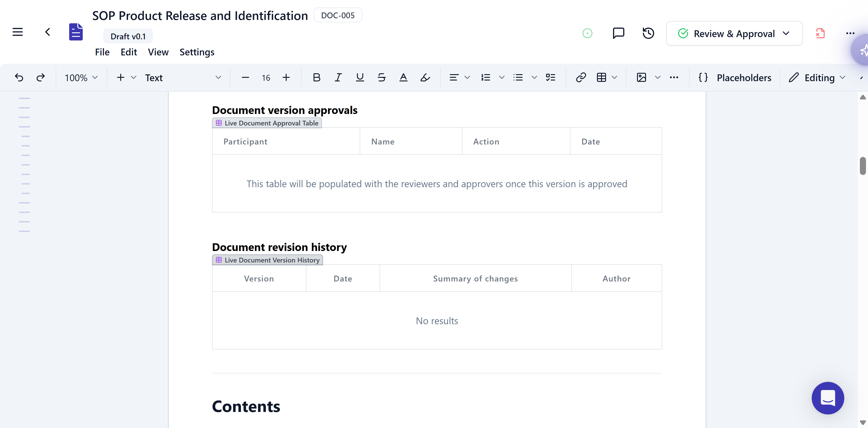The width and height of the screenshot is (868, 428).
Task: Apply text alignment icon
Action: click(x=454, y=78)
